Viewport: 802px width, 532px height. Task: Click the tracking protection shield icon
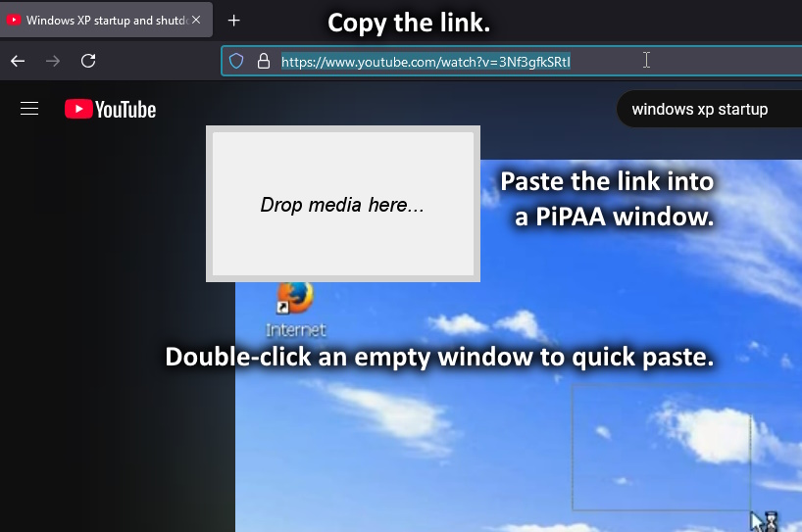235,62
